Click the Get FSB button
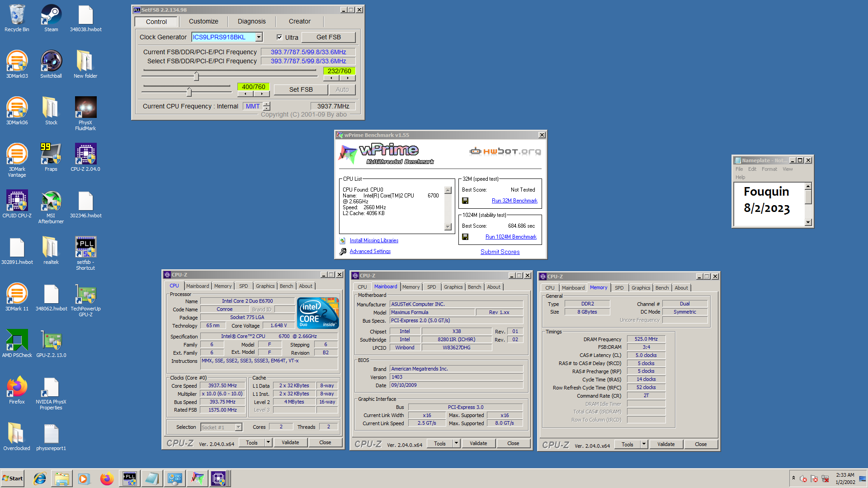This screenshot has width=868, height=488. click(329, 37)
